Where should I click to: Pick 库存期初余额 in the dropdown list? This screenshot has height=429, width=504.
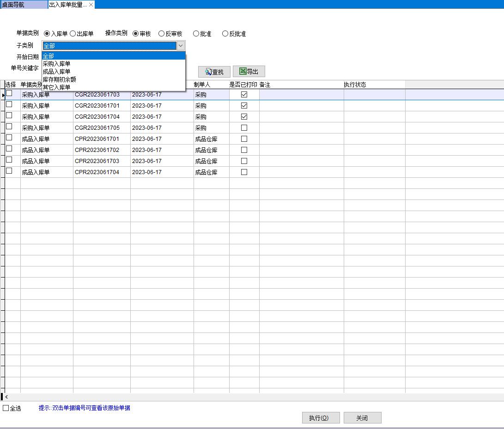pyautogui.click(x=59, y=79)
